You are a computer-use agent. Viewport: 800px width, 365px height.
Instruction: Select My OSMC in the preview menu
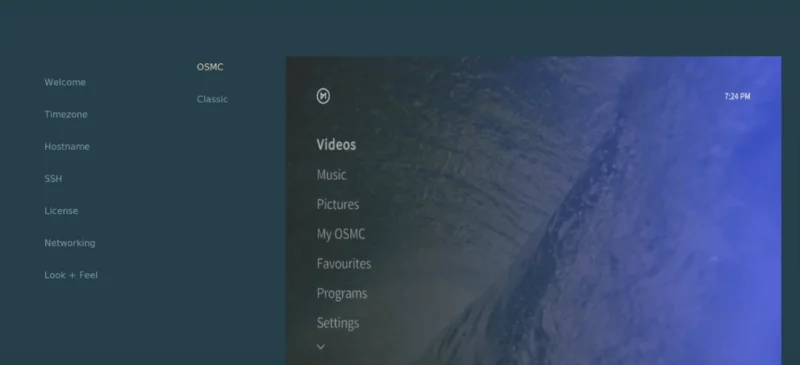[x=341, y=234]
